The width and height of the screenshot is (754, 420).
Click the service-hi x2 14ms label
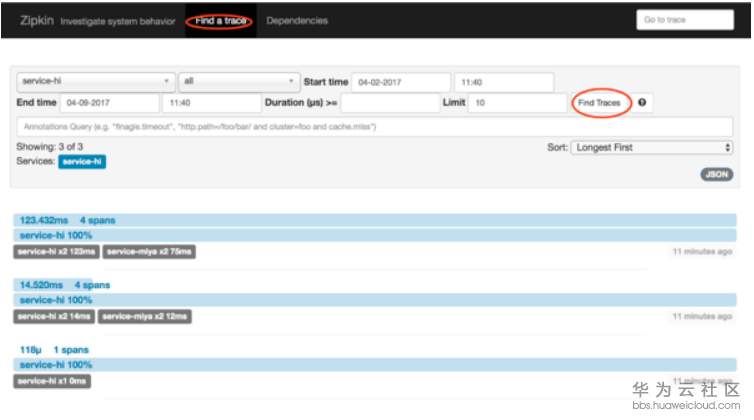click(54, 316)
